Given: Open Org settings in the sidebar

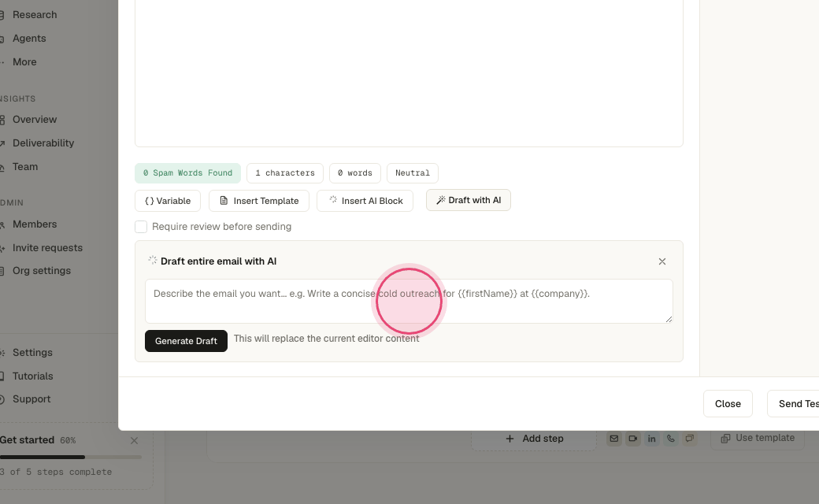Looking at the screenshot, I should 42,271.
